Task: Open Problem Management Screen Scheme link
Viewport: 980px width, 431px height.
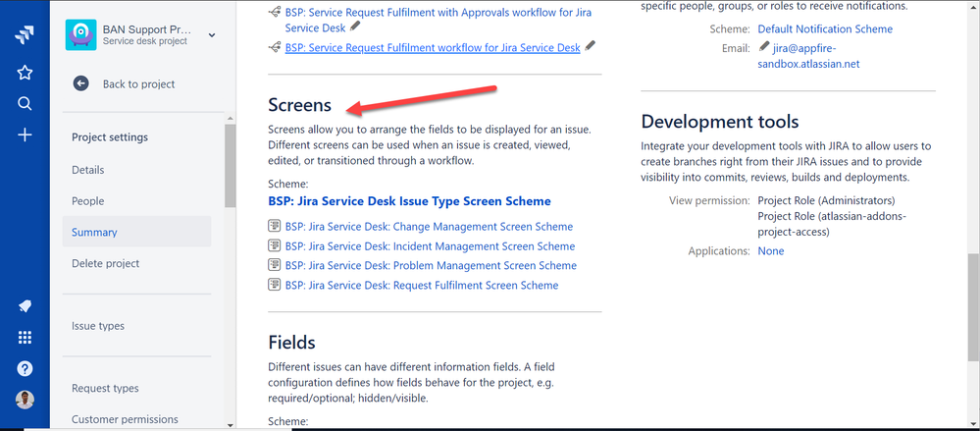Action: coord(431,265)
